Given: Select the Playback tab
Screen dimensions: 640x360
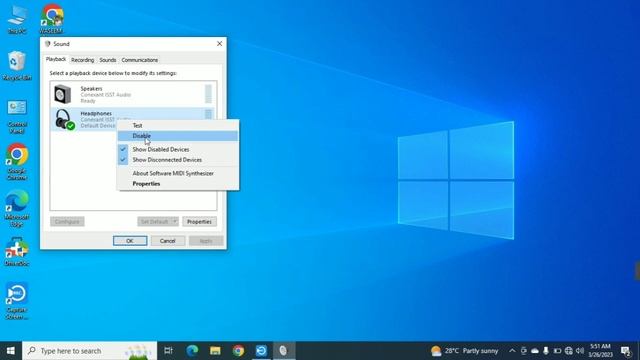Looking at the screenshot, I should point(56,59).
